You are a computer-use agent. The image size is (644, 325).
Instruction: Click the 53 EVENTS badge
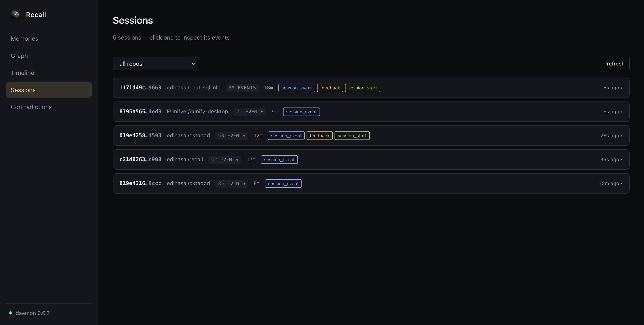[231, 136]
